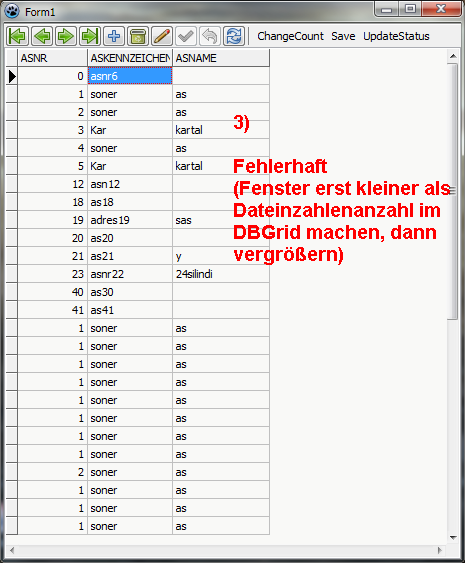Viewport: 465px width, 563px height.
Task: Click UpdateStatus toolbar button
Action: pyautogui.click(x=396, y=36)
